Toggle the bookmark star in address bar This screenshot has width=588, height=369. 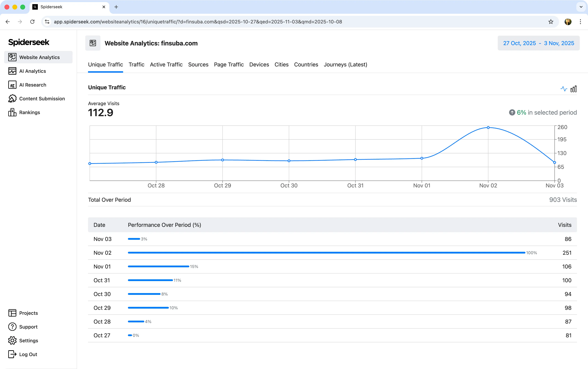point(551,22)
